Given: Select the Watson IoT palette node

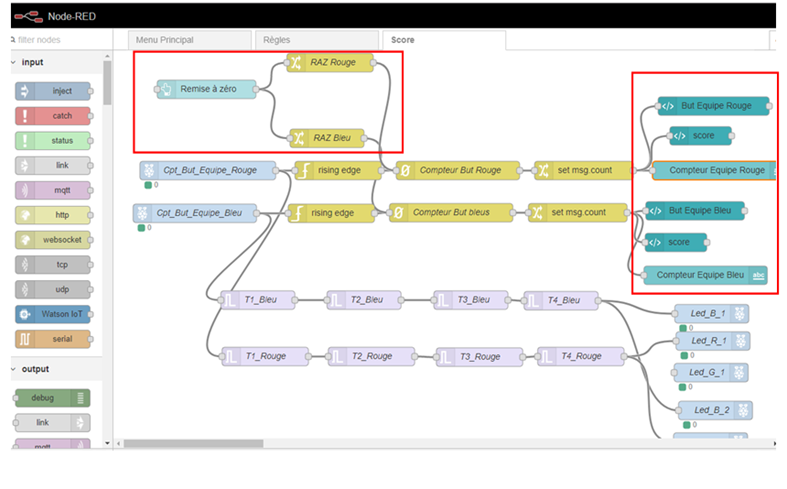Looking at the screenshot, I should pyautogui.click(x=53, y=314).
